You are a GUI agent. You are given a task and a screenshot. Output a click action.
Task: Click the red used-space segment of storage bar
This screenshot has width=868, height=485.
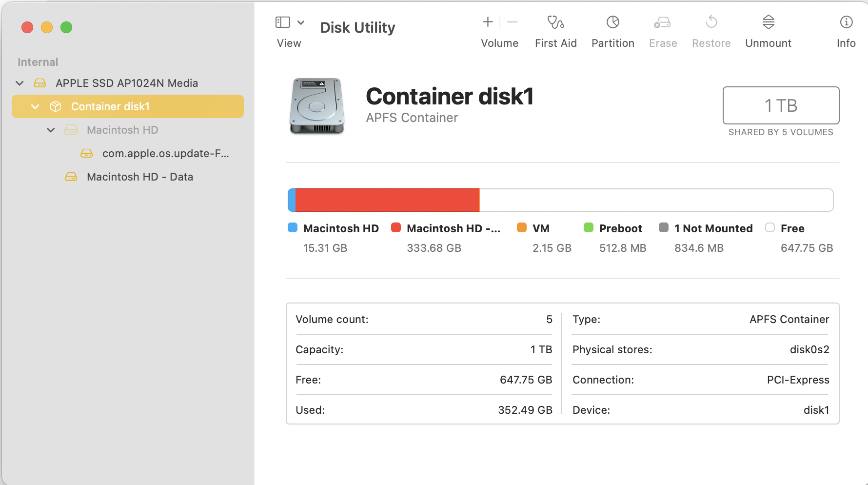[x=387, y=200]
